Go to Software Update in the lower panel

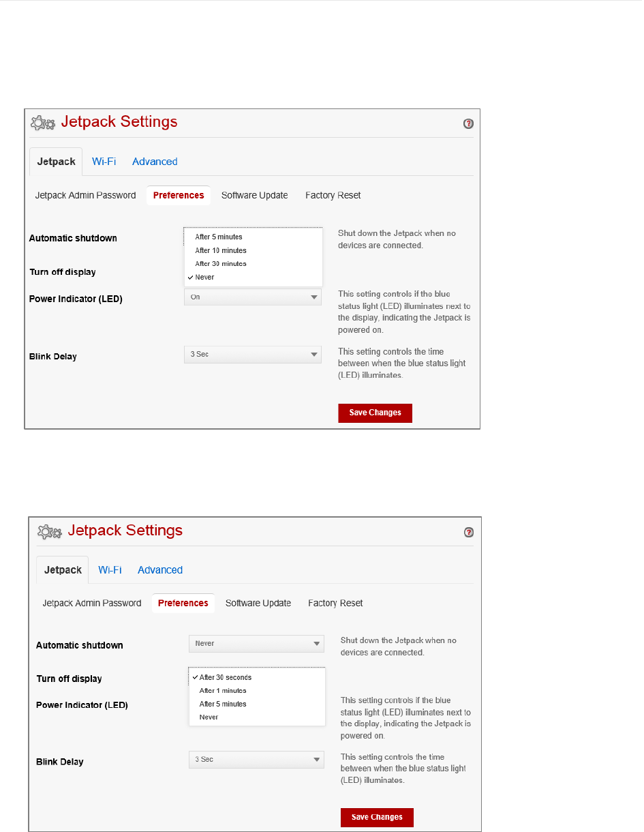click(258, 603)
